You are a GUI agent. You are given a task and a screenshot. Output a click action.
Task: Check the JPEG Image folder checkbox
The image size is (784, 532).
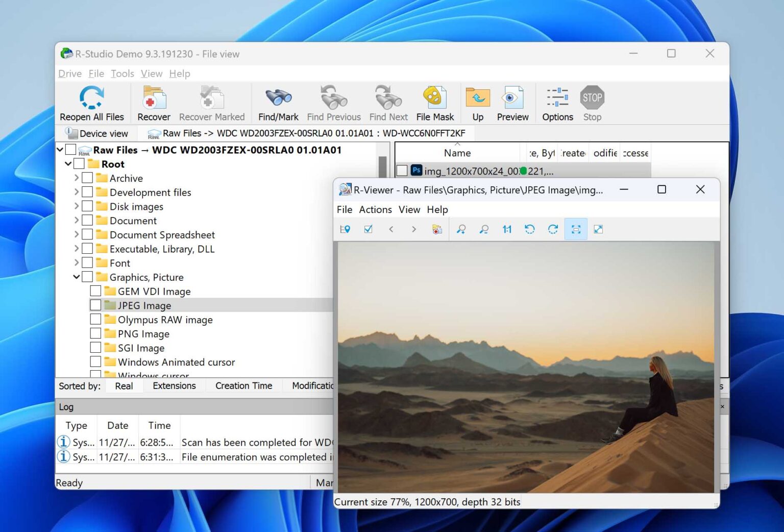(95, 305)
